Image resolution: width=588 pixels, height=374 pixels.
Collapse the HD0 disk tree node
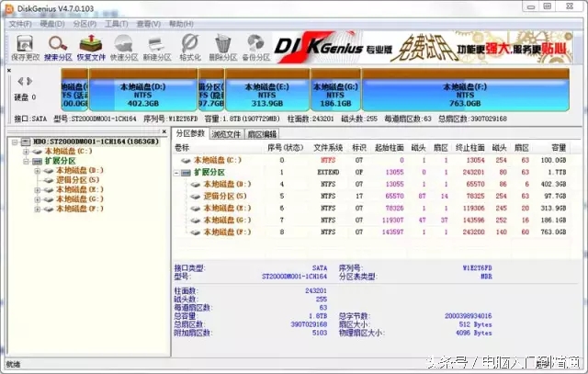(15, 142)
